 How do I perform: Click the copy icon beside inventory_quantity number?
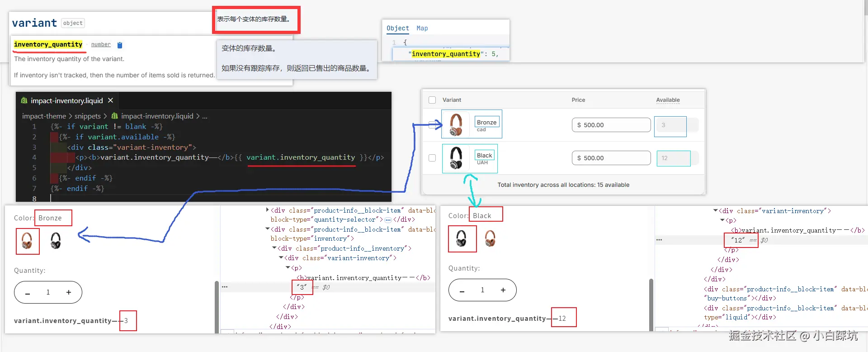(x=120, y=45)
